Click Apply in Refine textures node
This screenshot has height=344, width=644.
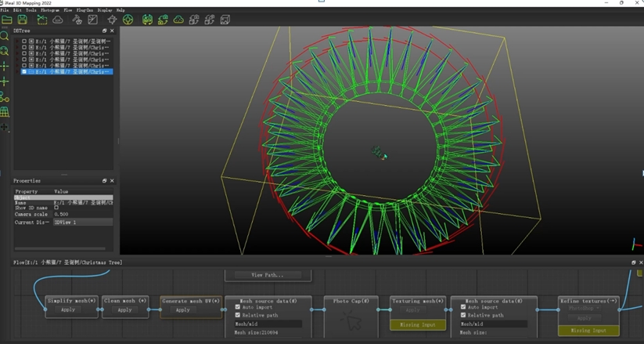coord(584,318)
